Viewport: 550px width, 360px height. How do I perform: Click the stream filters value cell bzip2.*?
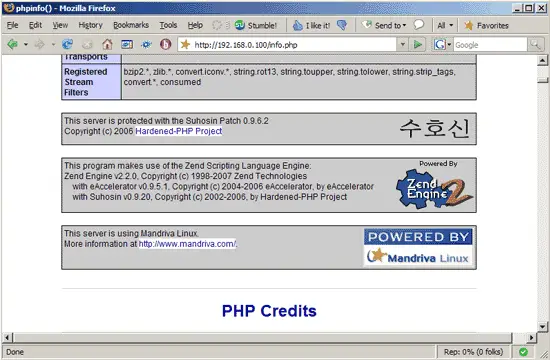coord(299,82)
